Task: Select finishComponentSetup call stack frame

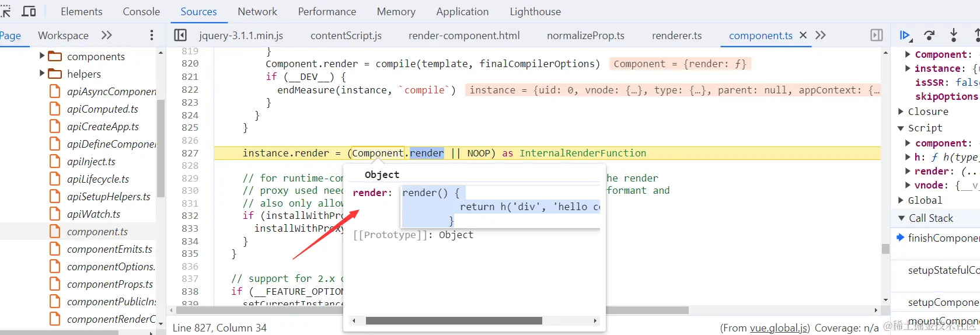Action: (x=943, y=238)
